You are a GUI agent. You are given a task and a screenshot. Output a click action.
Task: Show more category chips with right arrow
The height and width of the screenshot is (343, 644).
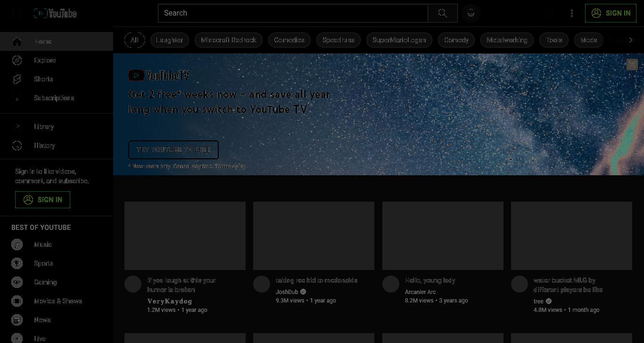[631, 40]
